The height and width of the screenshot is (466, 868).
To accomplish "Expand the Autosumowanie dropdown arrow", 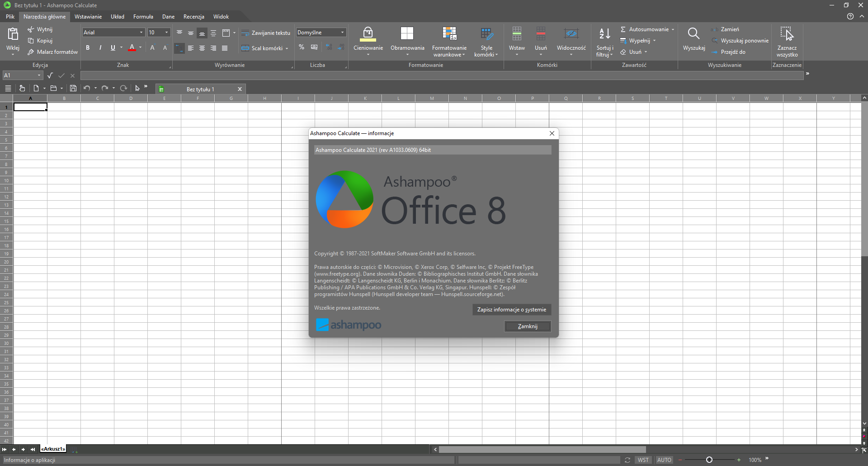I will click(673, 29).
